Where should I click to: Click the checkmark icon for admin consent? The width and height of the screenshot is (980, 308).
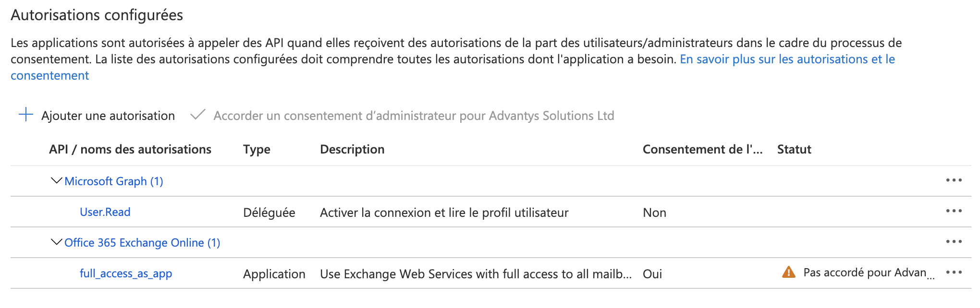click(x=197, y=115)
